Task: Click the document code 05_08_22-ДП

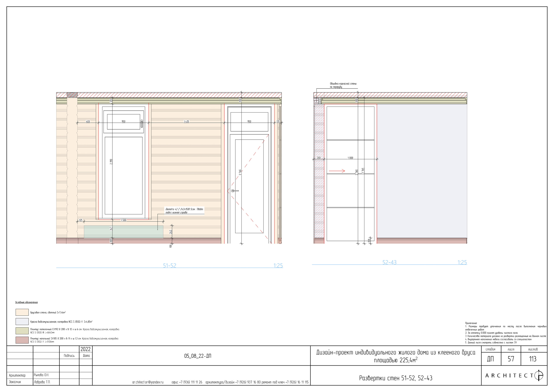Action: [x=198, y=356]
